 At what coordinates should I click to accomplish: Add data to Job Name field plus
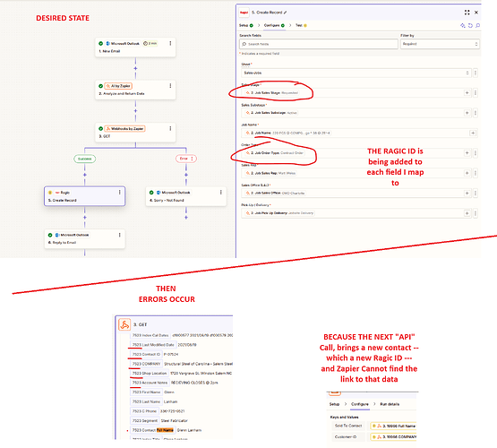tap(473, 133)
